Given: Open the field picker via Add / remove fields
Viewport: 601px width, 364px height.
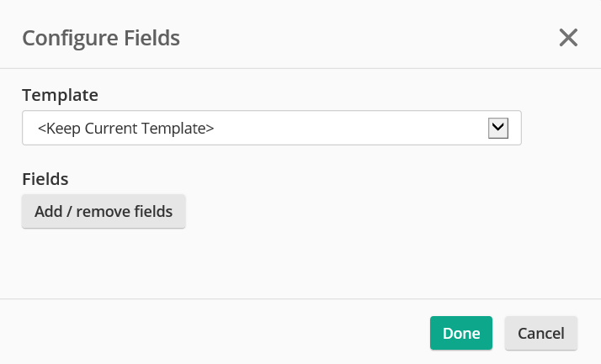Looking at the screenshot, I should coord(104,212).
